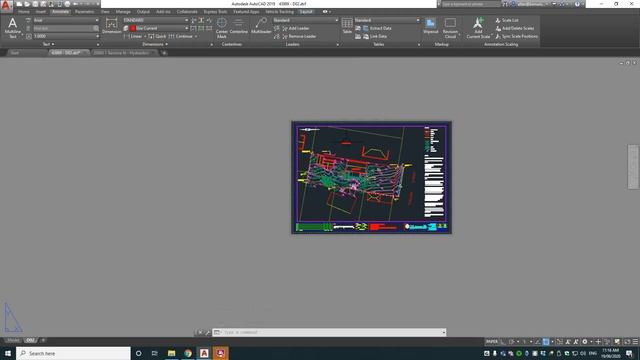Click the Windows taskbar Search here box
The image size is (640, 360).
[x=73, y=353]
